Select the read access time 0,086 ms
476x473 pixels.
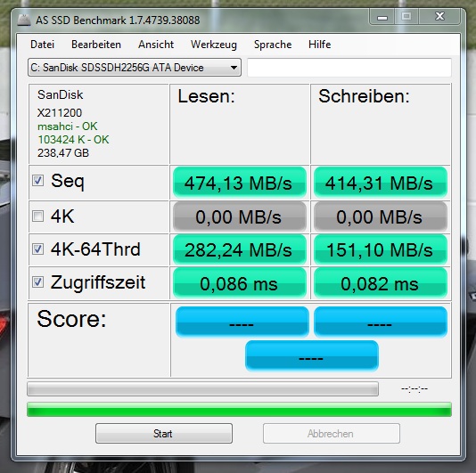click(x=239, y=283)
